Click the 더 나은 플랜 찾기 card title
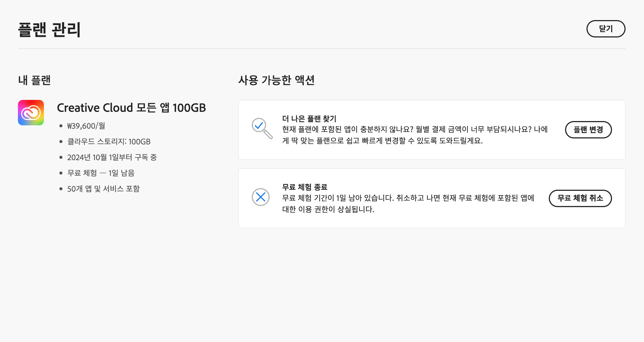 (x=309, y=119)
